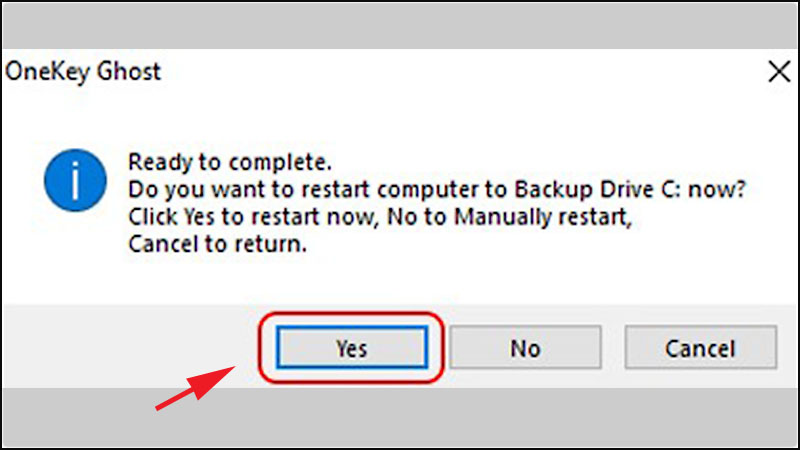The height and width of the screenshot is (450, 800).
Task: Click the red arrow pointing at Yes
Action: click(195, 387)
